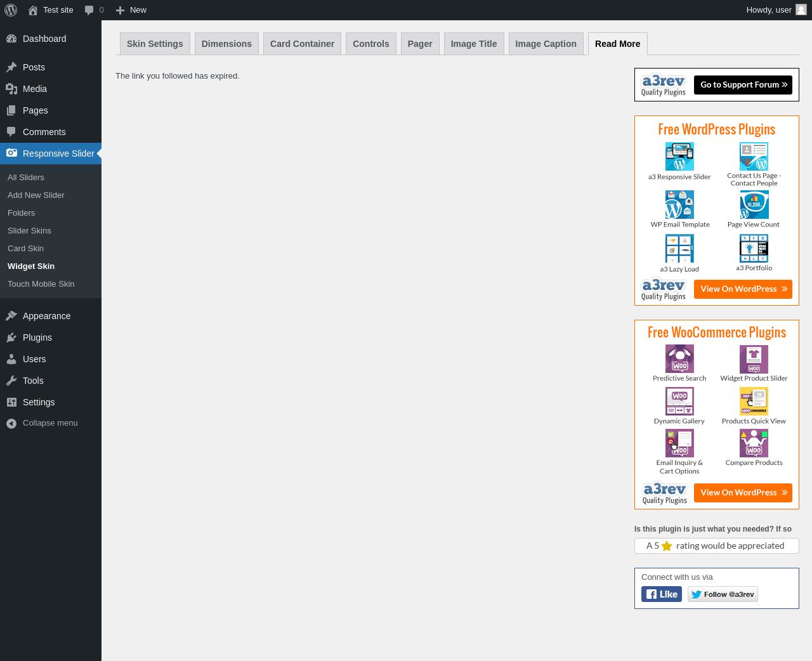Open the Plugins menu in the sidebar
Image resolution: width=812 pixels, height=661 pixels.
51,337
